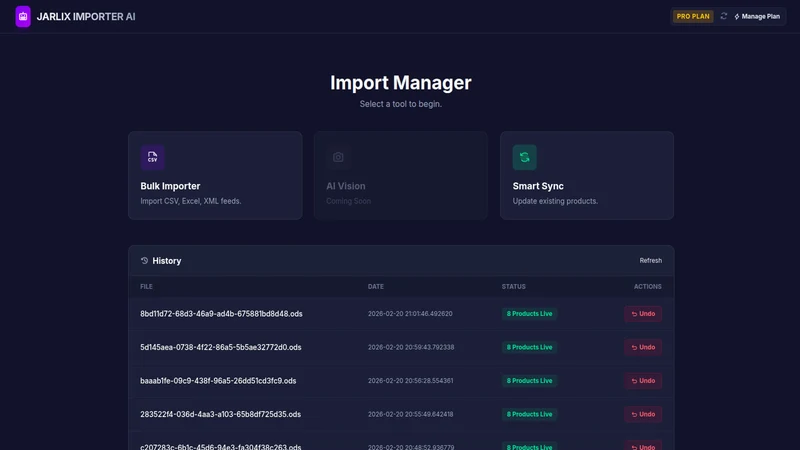Image resolution: width=800 pixels, height=450 pixels.
Task: Click date 2026-02-20 20:55:49.642418
Action: click(x=410, y=414)
